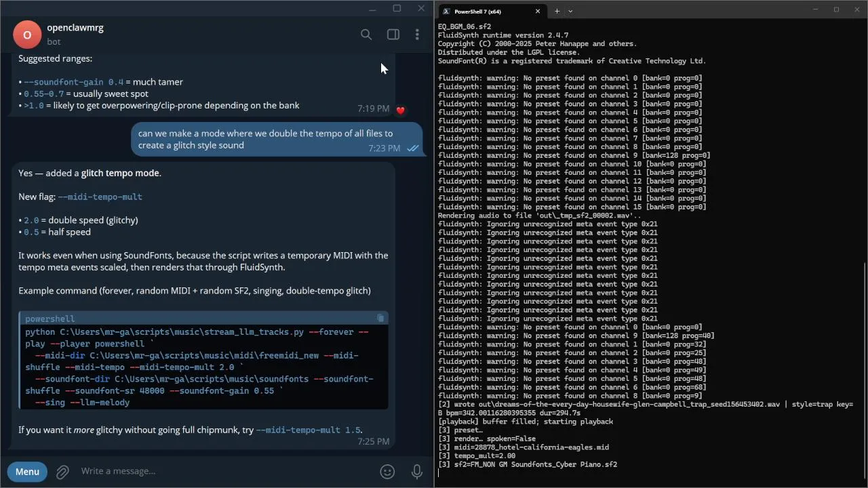This screenshot has height=488, width=868.
Task: Click the 7:19 PM timestamp
Action: pyautogui.click(x=373, y=108)
